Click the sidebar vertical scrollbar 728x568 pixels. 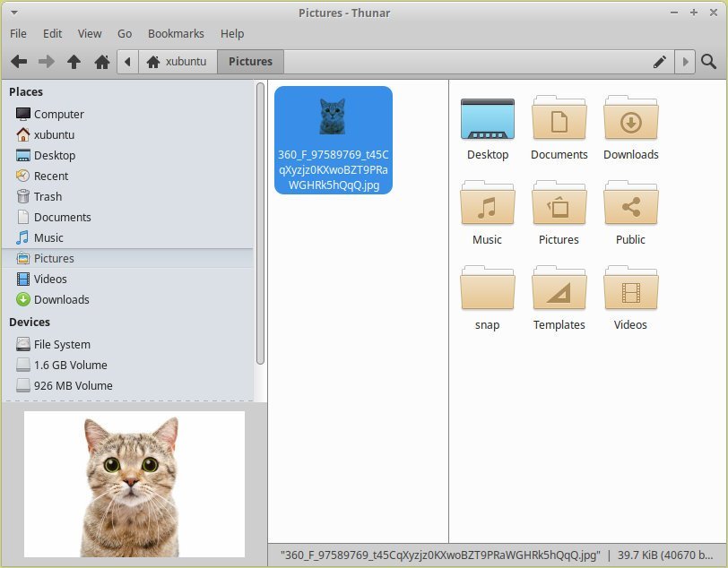tap(260, 224)
